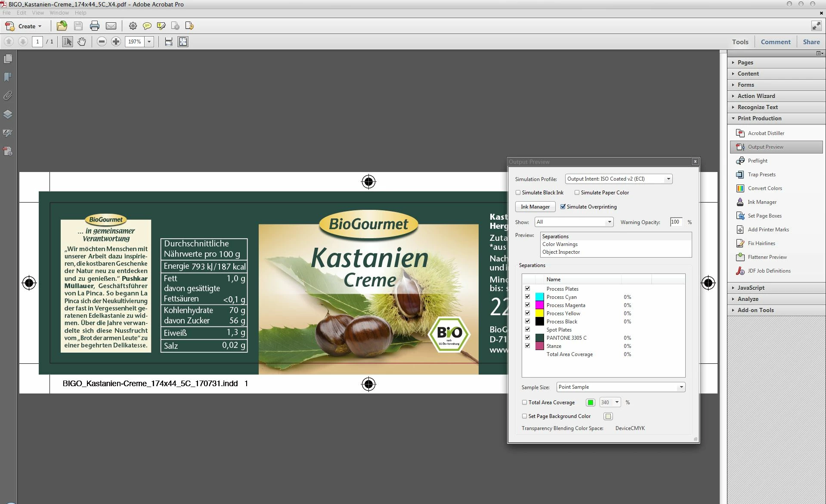Click the Warning Opacity value field
This screenshot has width=826, height=504.
676,222
